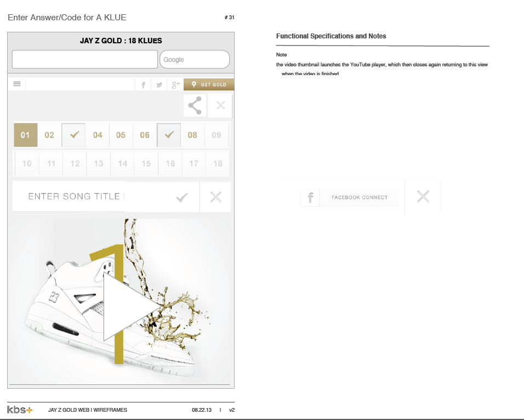The width and height of the screenshot is (524, 420).
Task: Select klue 04
Action: point(98,135)
